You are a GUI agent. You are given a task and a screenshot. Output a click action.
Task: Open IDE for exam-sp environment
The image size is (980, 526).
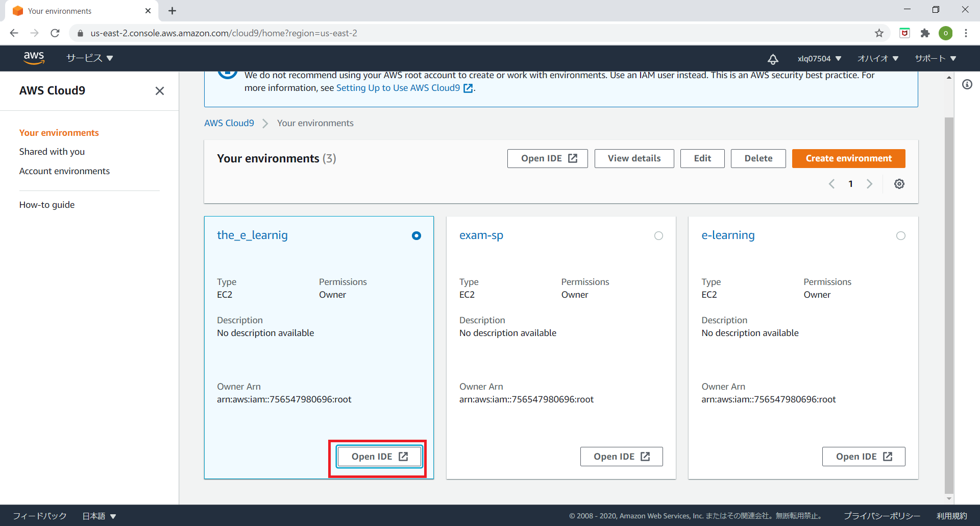coord(621,457)
